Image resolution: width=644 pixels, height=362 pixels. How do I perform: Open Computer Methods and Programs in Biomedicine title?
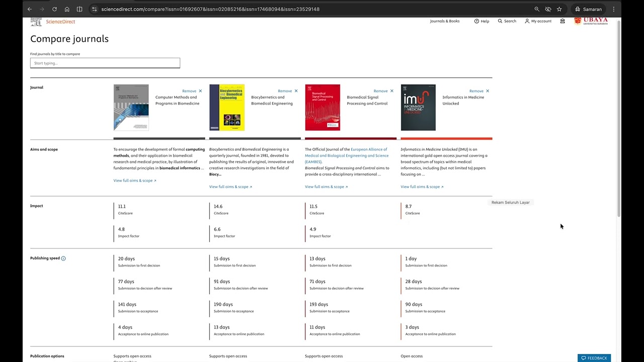click(177, 100)
